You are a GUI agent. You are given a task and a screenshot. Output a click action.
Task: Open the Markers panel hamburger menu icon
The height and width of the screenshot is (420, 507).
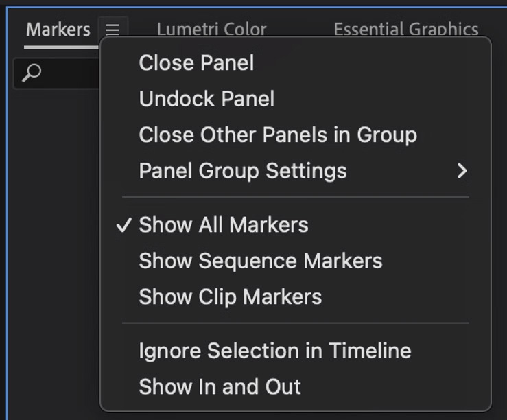pos(113,30)
